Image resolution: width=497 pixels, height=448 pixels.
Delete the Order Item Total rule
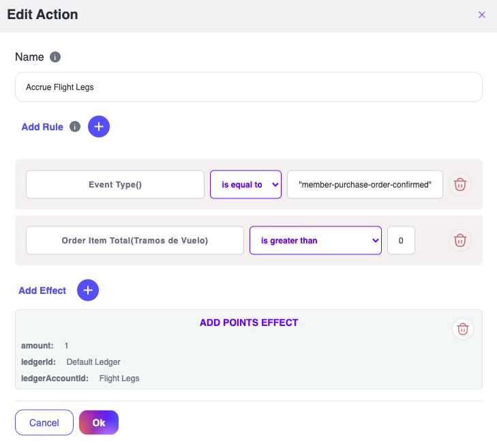click(x=461, y=241)
